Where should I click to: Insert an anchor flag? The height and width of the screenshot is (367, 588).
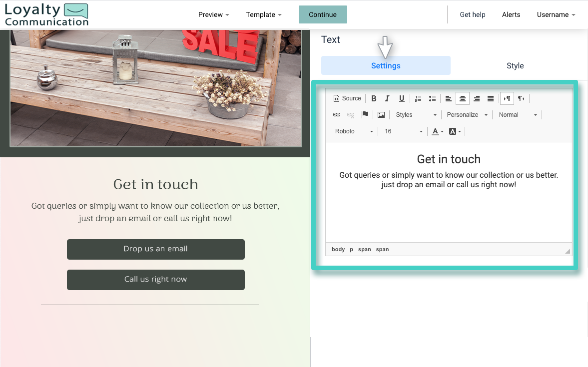pyautogui.click(x=365, y=115)
